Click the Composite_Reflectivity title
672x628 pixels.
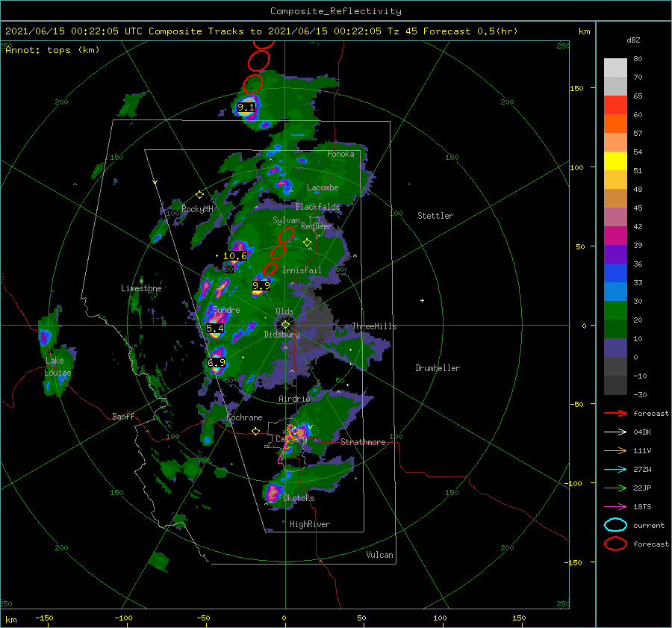click(x=336, y=11)
